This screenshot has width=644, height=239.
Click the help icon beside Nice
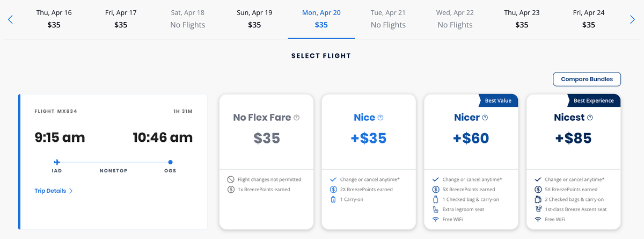pos(381,118)
